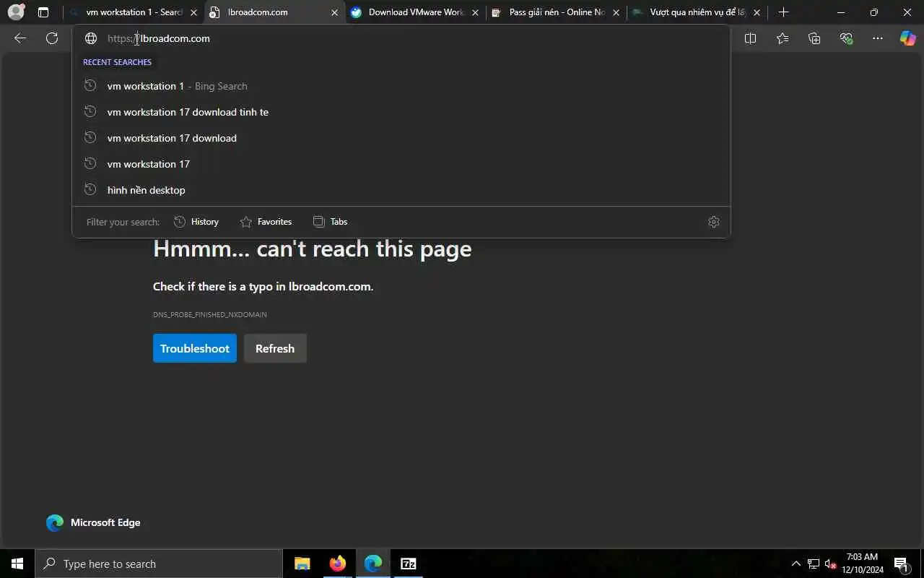This screenshot has height=578, width=924.
Task: Open search settings gear in dropdown
Action: click(x=714, y=222)
